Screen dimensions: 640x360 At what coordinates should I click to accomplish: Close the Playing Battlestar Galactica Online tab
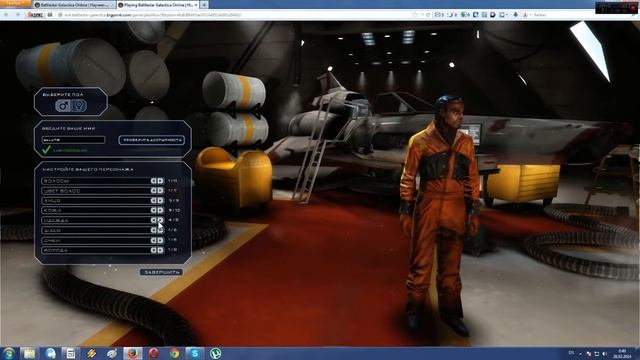click(x=196, y=5)
